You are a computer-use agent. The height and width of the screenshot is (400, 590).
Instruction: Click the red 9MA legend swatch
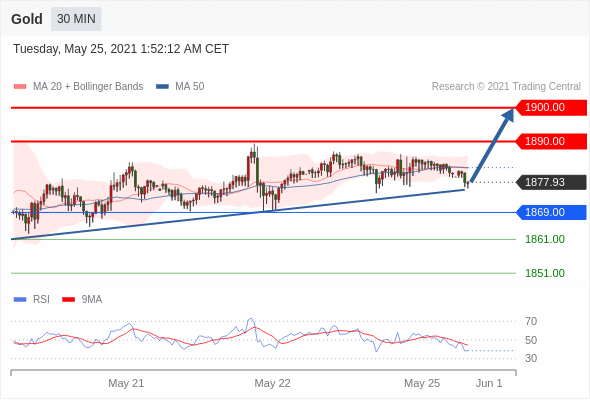[x=68, y=300]
